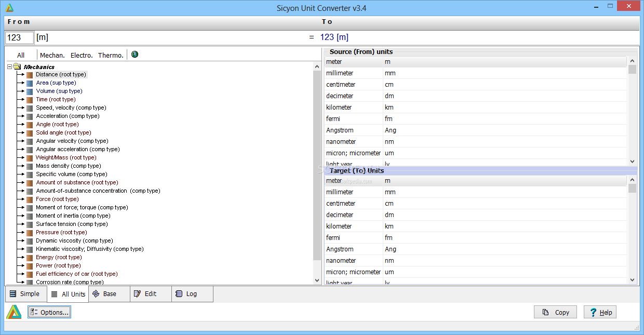Viewport: 644px width, 335px height.
Task: Select decimeter in Target (To) units
Action: coord(476,215)
